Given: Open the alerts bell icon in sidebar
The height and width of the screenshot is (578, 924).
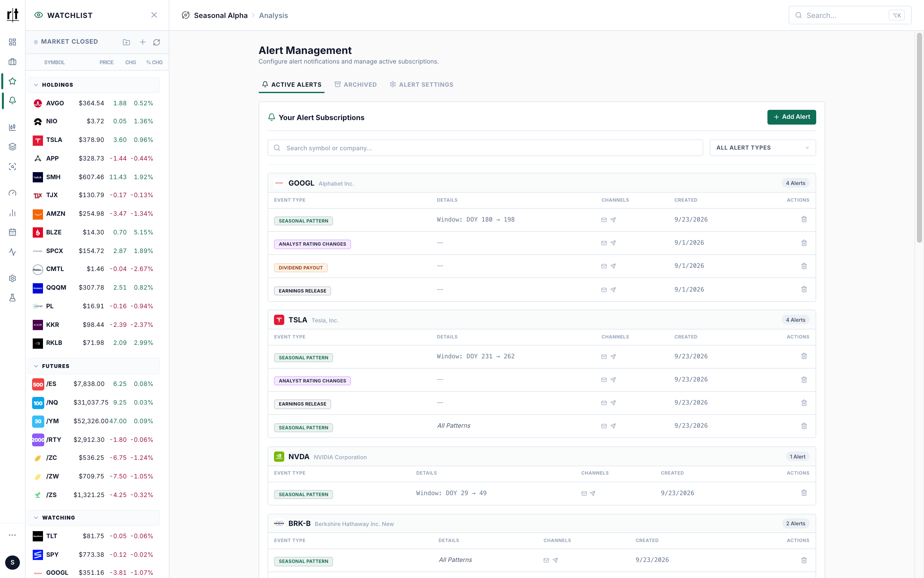Looking at the screenshot, I should [12, 101].
